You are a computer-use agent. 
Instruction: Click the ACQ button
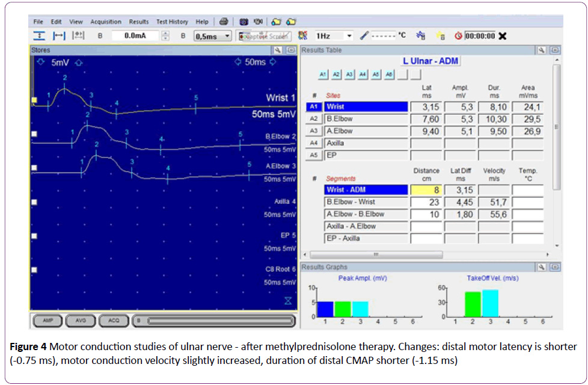click(114, 321)
